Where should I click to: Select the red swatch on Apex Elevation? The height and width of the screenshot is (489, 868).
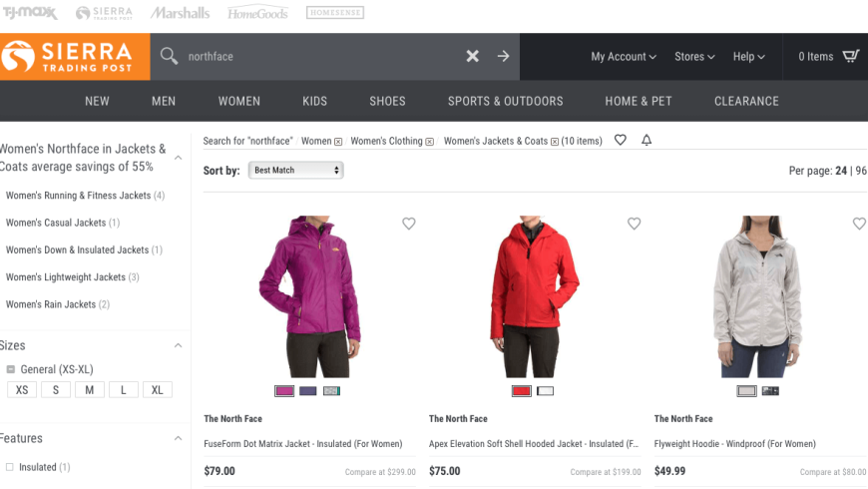click(521, 391)
